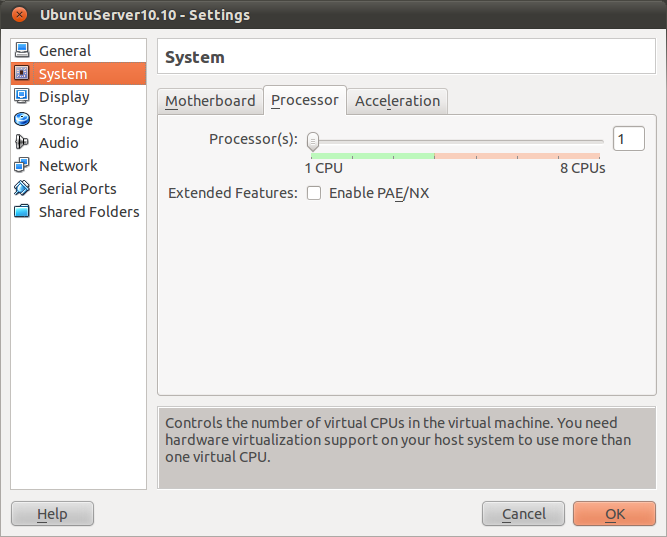Click the processor count input field
Image resolution: width=667 pixels, height=537 pixels.
(628, 139)
